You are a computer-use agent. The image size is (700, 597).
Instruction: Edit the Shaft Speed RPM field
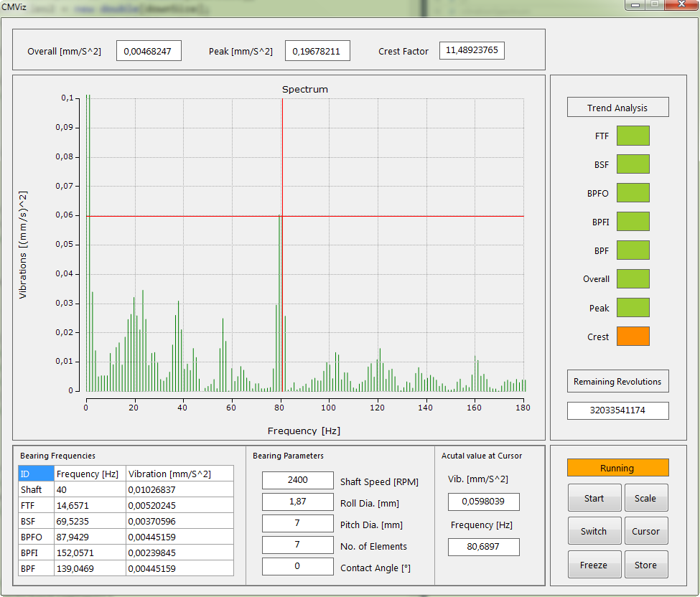[297, 481]
